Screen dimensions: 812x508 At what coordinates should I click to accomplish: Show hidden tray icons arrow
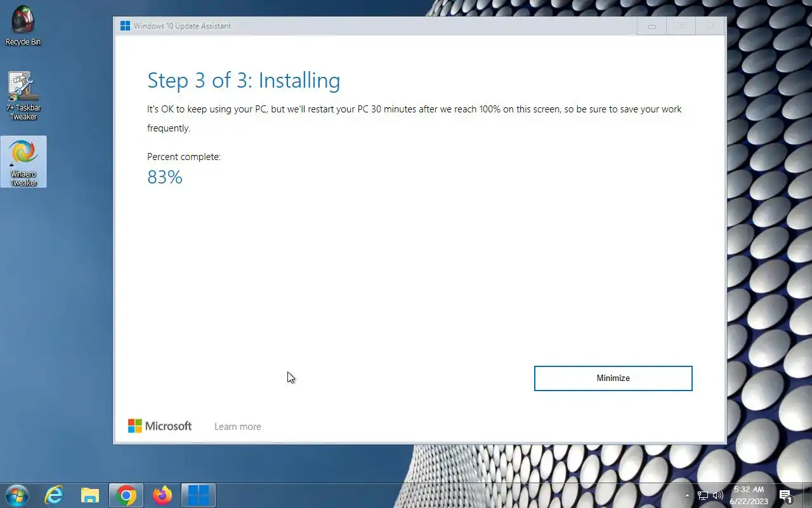[x=687, y=495]
